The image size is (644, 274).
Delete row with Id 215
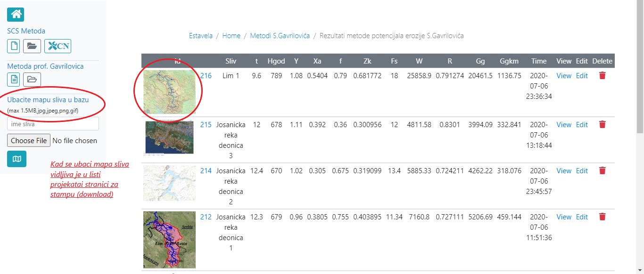click(602, 124)
